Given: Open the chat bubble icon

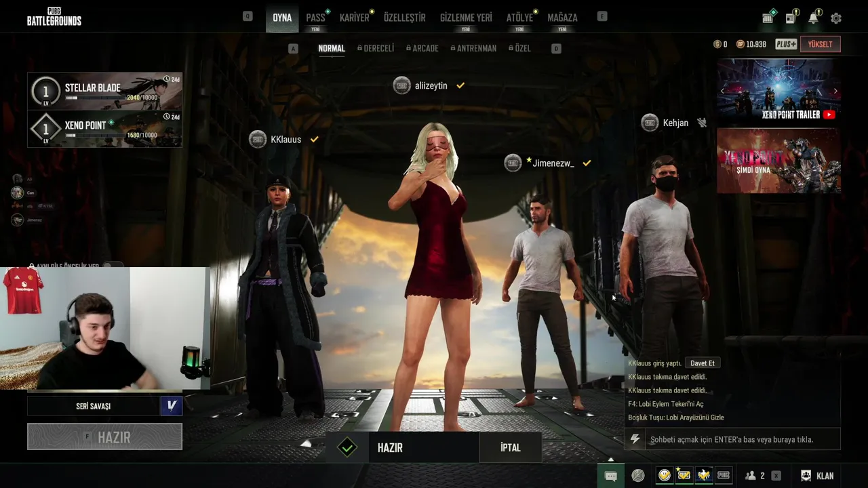Looking at the screenshot, I should [x=610, y=476].
